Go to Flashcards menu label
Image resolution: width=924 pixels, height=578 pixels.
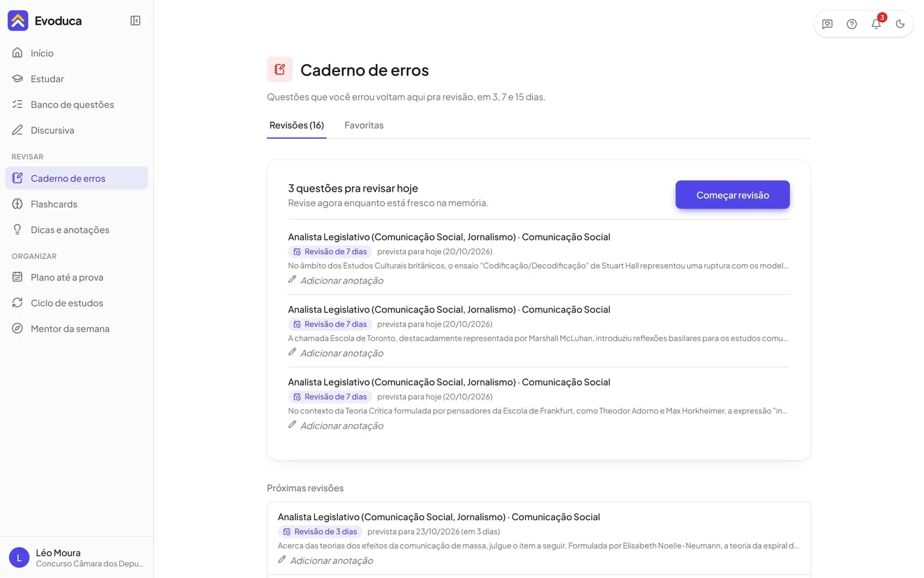(x=54, y=204)
